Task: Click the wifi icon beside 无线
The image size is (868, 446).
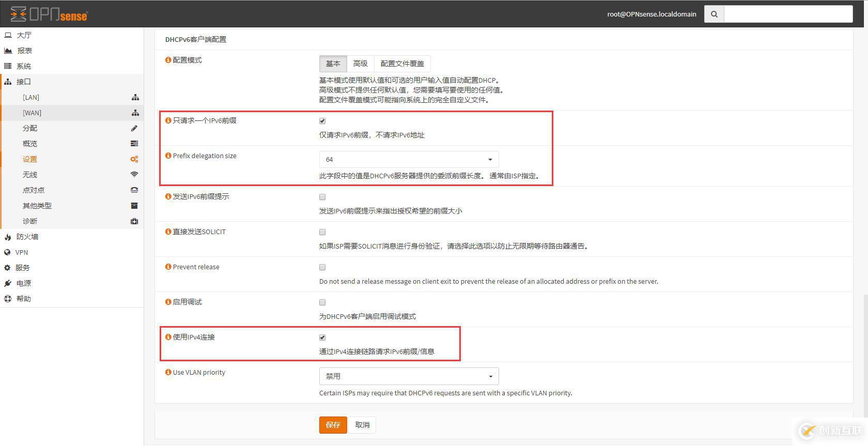Action: [134, 175]
